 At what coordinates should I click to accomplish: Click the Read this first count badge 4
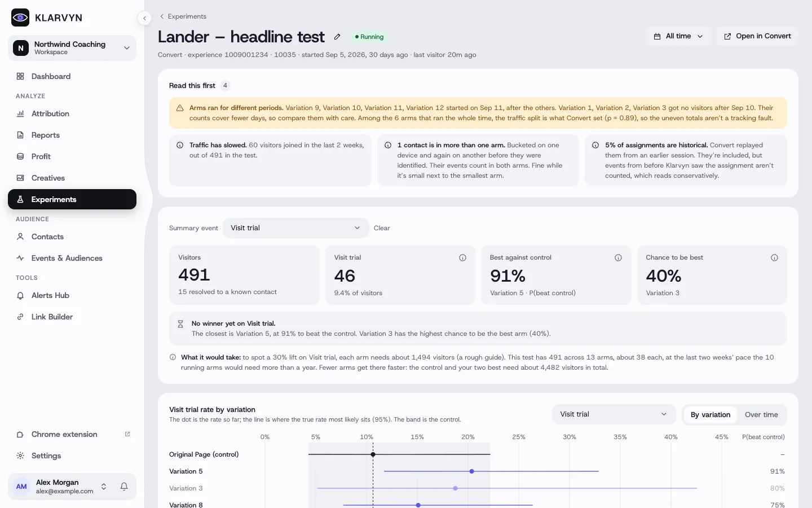(x=225, y=86)
